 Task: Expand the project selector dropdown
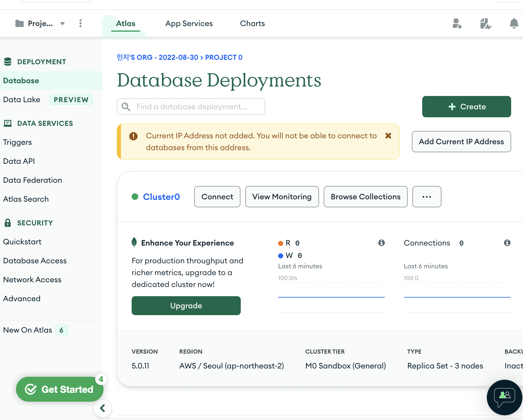click(x=62, y=24)
